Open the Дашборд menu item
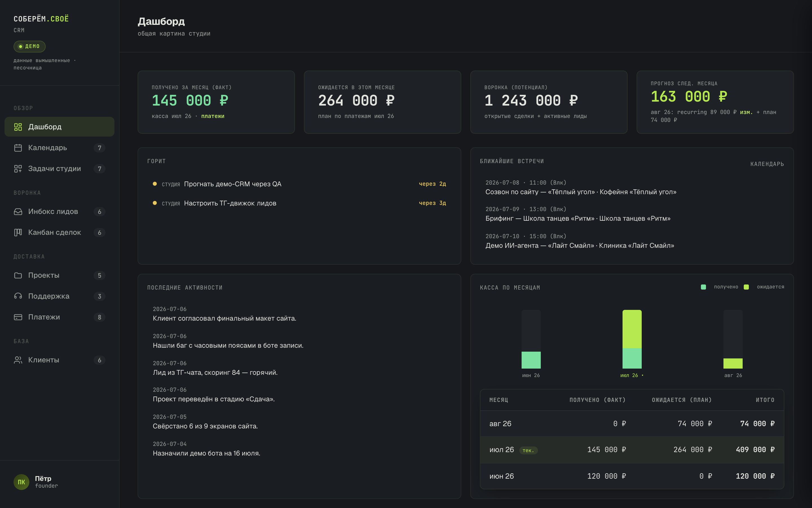 point(59,127)
